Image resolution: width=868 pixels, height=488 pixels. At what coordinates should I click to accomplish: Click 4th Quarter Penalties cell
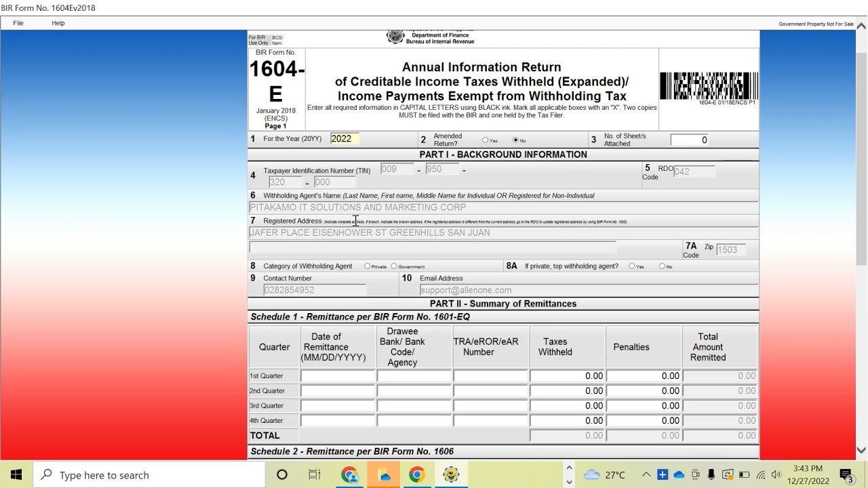point(644,421)
